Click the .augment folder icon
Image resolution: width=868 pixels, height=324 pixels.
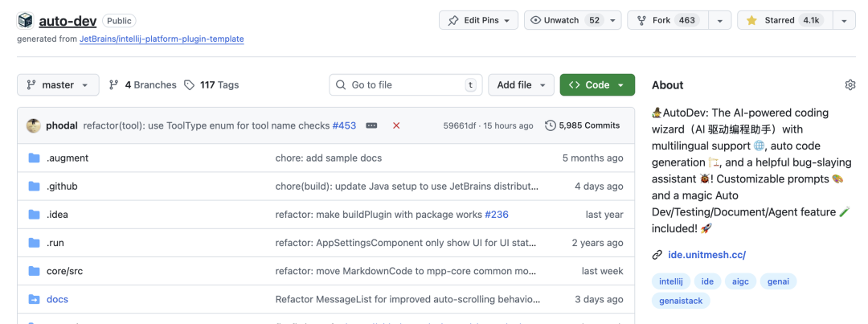click(x=34, y=158)
